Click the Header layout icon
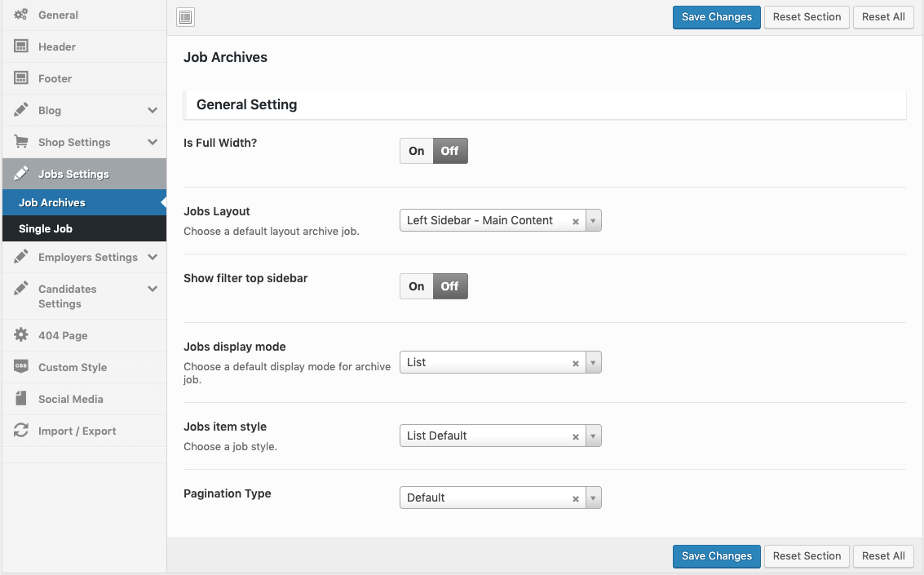 point(21,46)
